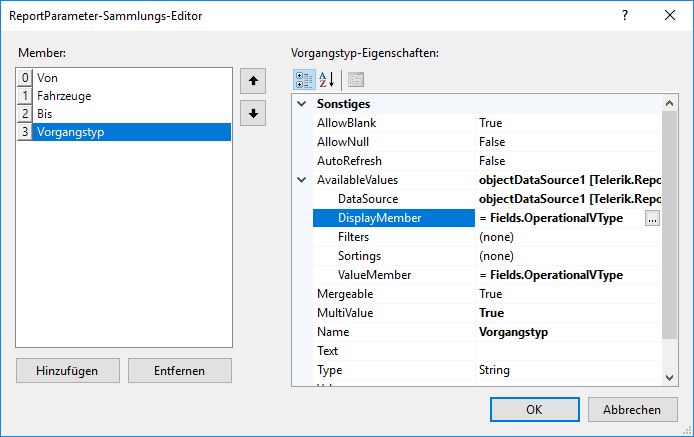Open the Property Pages icon
Screen dimensions: 694x437
pos(355,80)
